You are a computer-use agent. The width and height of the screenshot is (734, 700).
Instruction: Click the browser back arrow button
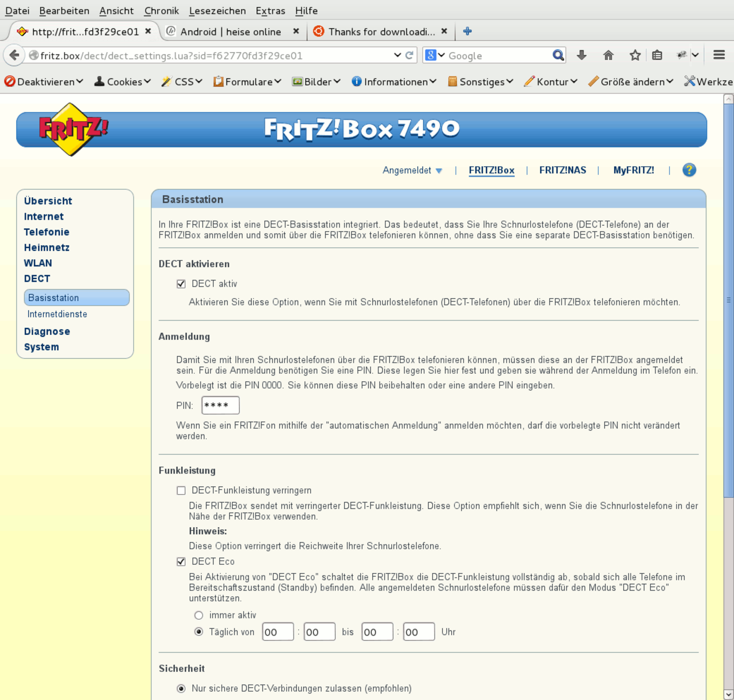14,56
